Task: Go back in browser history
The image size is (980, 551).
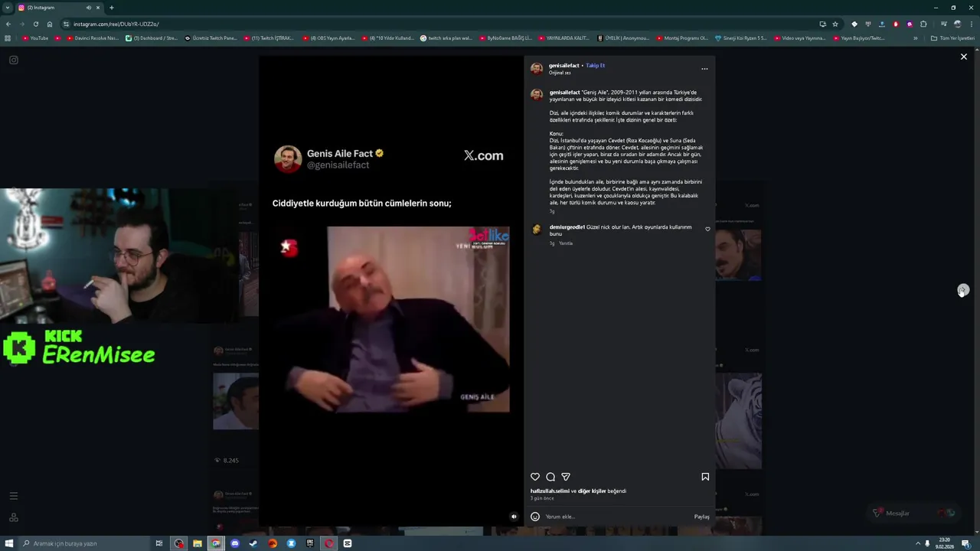Action: tap(8, 24)
